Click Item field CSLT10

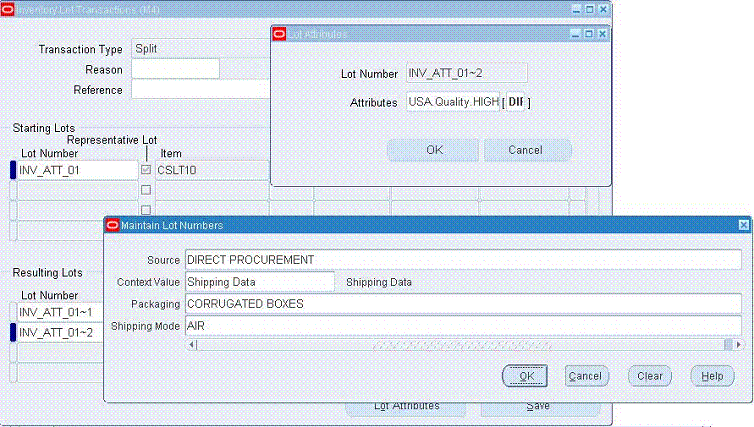(x=212, y=170)
